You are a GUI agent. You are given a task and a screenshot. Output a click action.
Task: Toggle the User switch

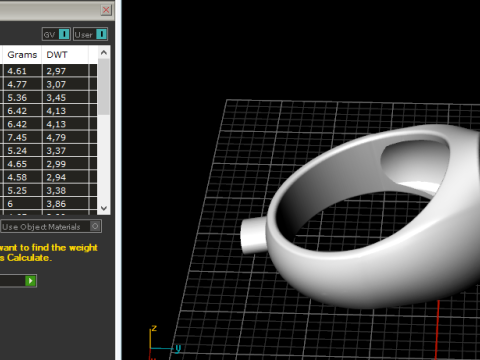[101, 34]
